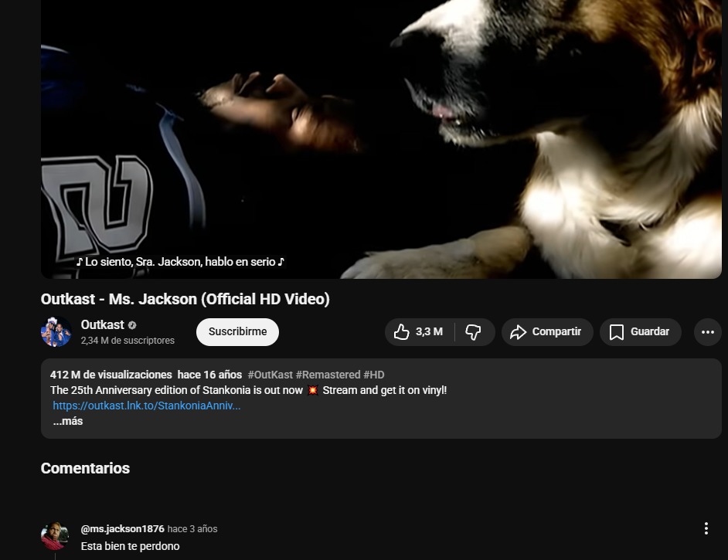Viewport: 728px width, 560px height.
Task: Click the verified badge beside Outkast
Action: tap(132, 325)
